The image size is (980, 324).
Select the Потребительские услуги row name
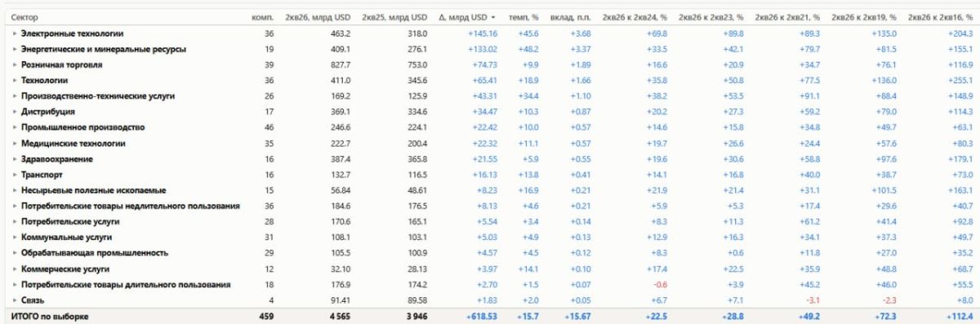(x=69, y=222)
